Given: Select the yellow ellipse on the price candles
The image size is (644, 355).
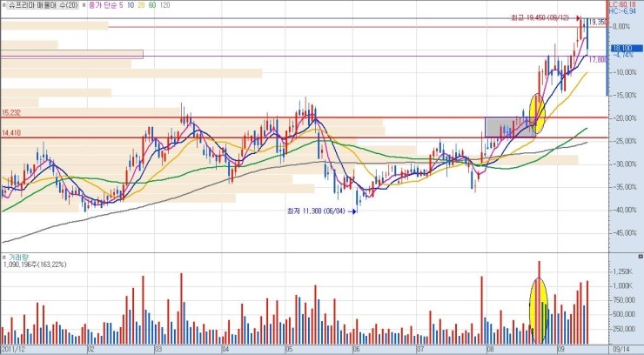Looking at the screenshot, I should (x=537, y=113).
